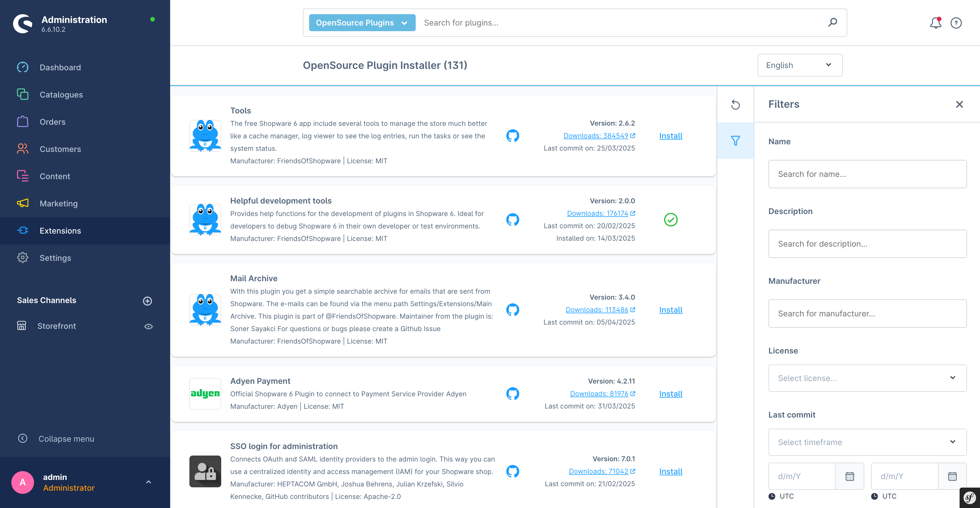Image resolution: width=980 pixels, height=508 pixels.
Task: Open GitHub icon for Tools plugin
Action: pyautogui.click(x=512, y=136)
